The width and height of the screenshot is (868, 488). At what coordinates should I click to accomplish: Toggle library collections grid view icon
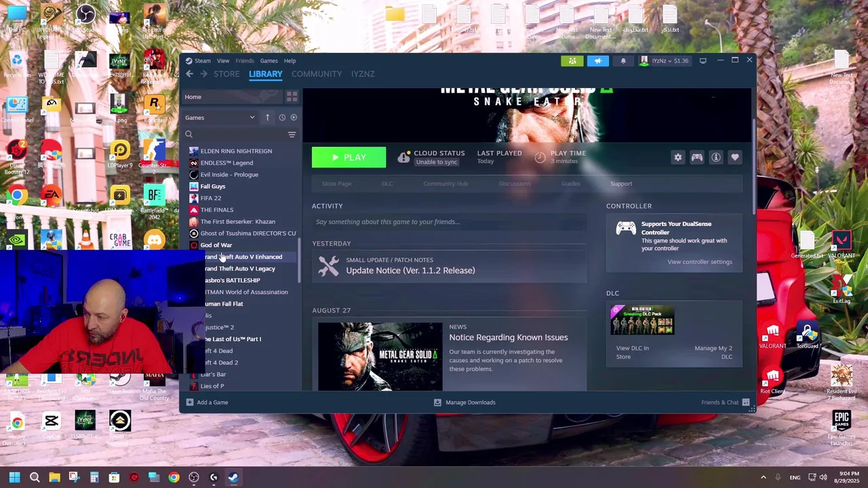(x=292, y=97)
